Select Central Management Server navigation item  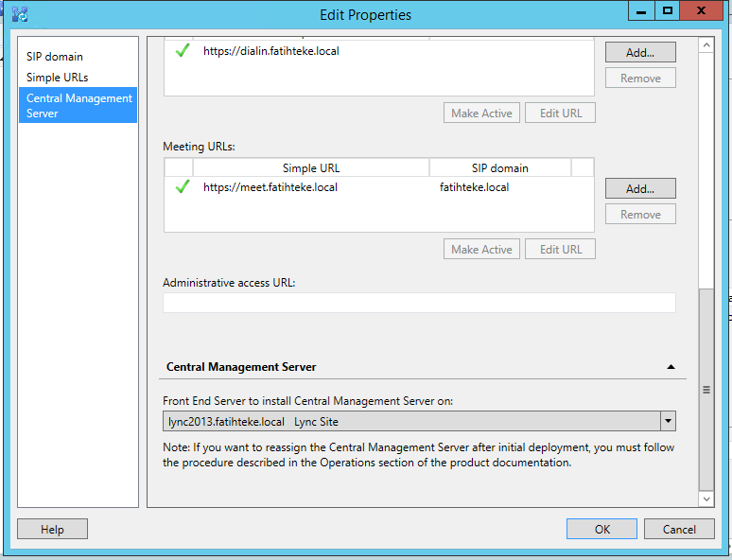[78, 105]
